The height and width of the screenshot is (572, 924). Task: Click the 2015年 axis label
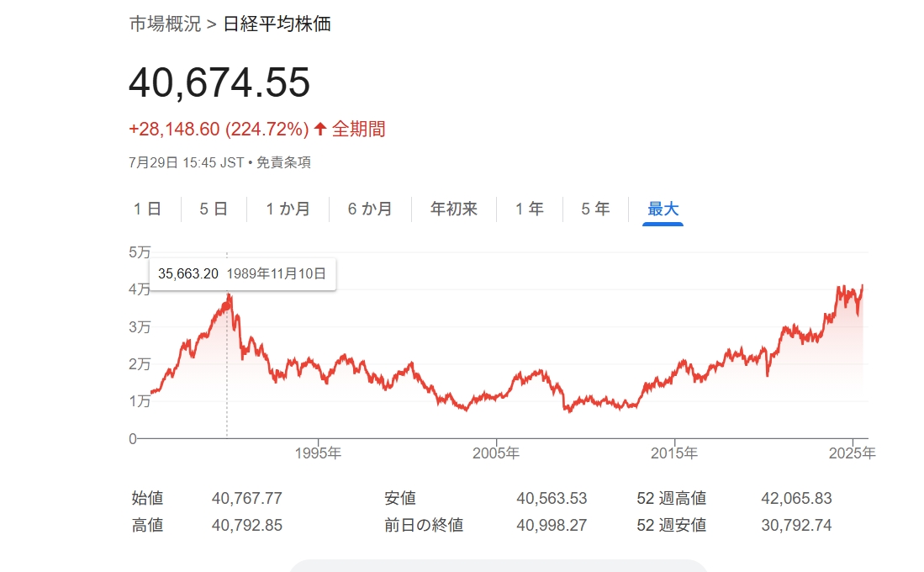[x=674, y=453]
